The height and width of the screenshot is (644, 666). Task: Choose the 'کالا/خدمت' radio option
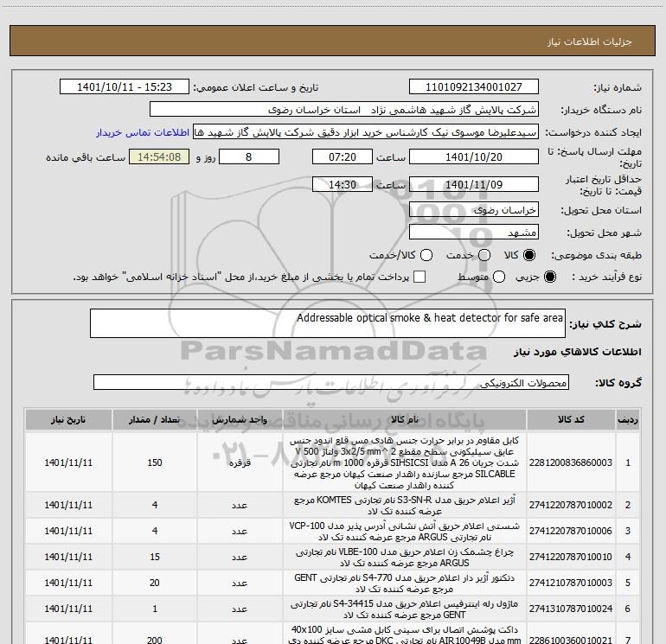pyautogui.click(x=424, y=256)
